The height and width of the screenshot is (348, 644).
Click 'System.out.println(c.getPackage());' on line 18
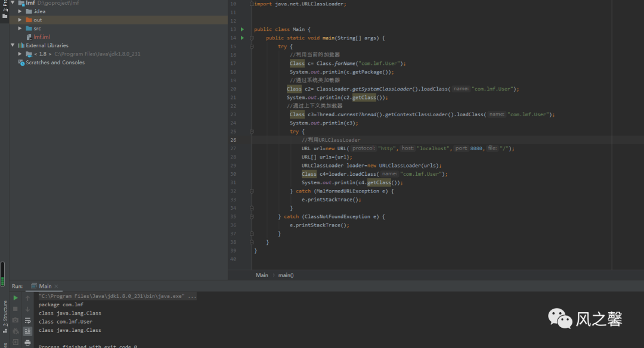pos(342,72)
